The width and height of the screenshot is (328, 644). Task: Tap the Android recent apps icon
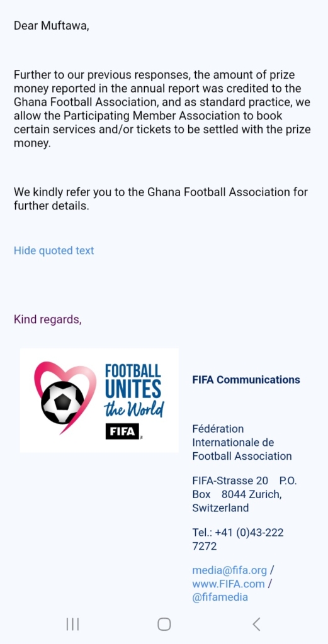click(x=72, y=625)
